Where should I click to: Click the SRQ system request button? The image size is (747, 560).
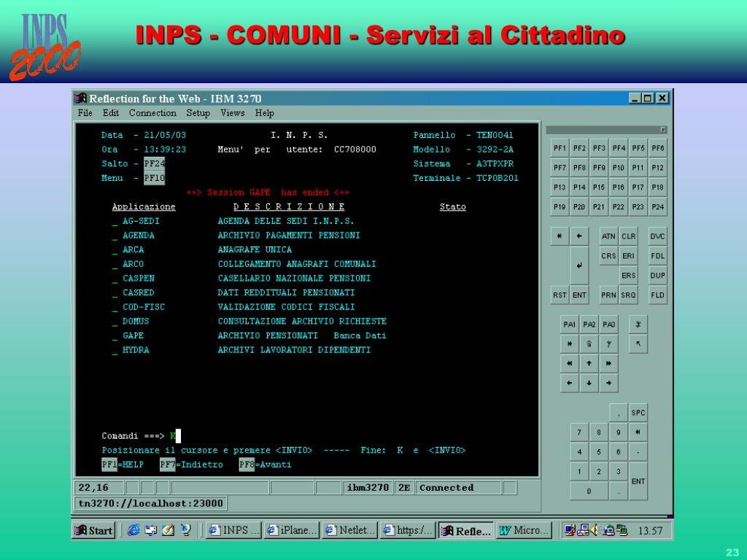[x=628, y=295]
